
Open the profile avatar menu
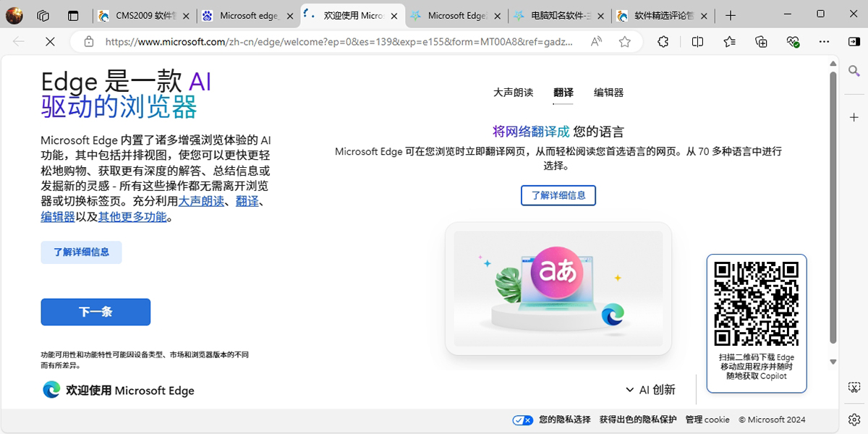[x=14, y=15]
